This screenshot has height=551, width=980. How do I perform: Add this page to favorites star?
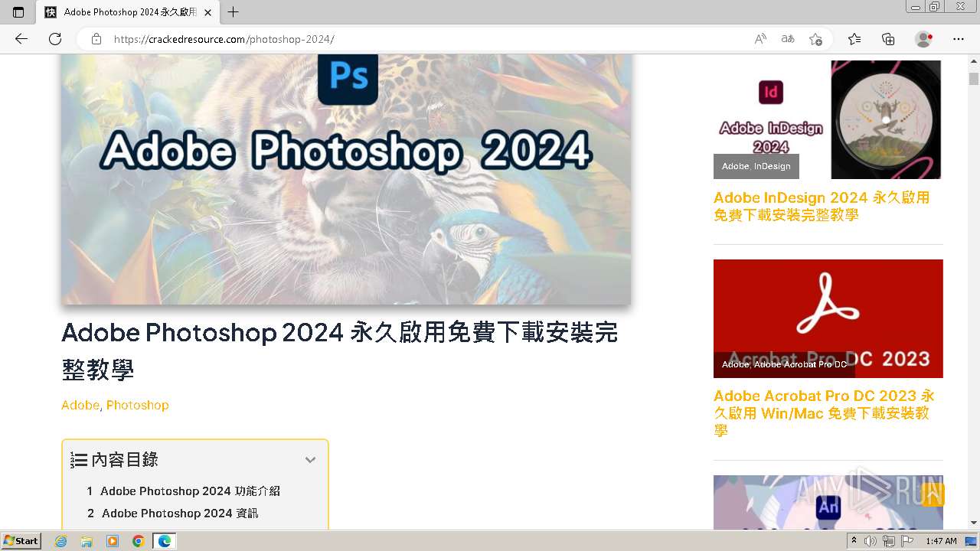(x=815, y=39)
